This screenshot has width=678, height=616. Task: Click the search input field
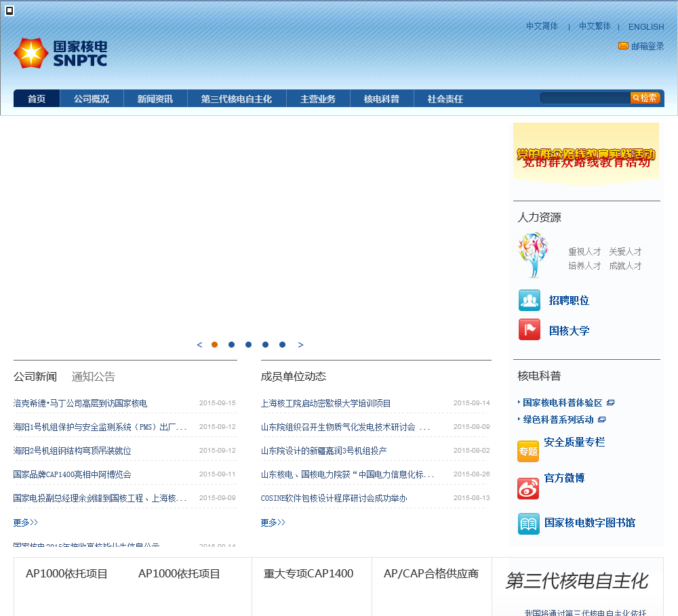(584, 98)
